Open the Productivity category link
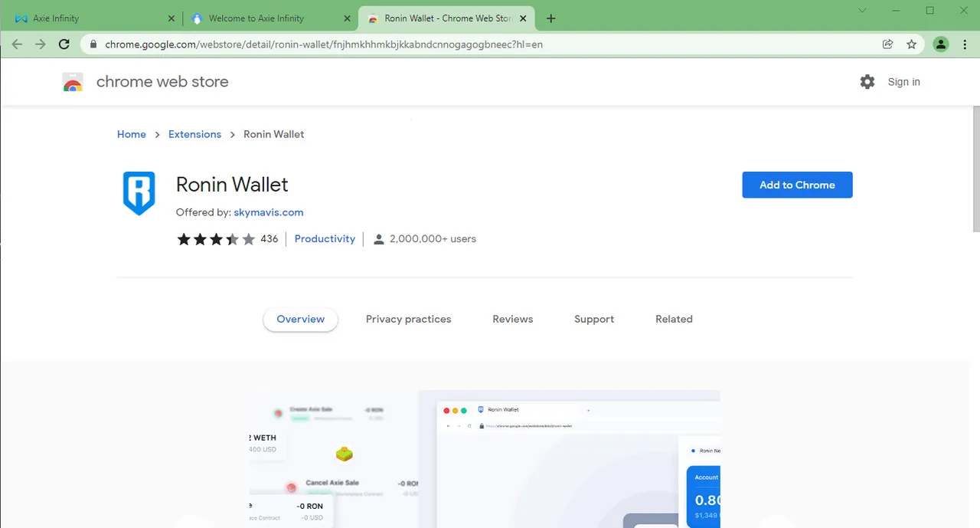The height and width of the screenshot is (528, 980). click(325, 239)
